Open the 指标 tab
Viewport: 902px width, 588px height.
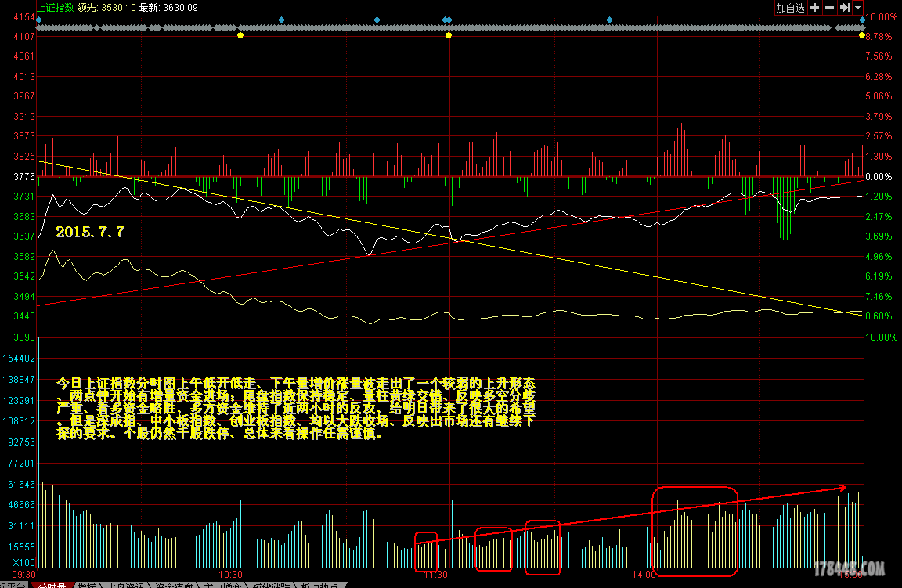86,585
